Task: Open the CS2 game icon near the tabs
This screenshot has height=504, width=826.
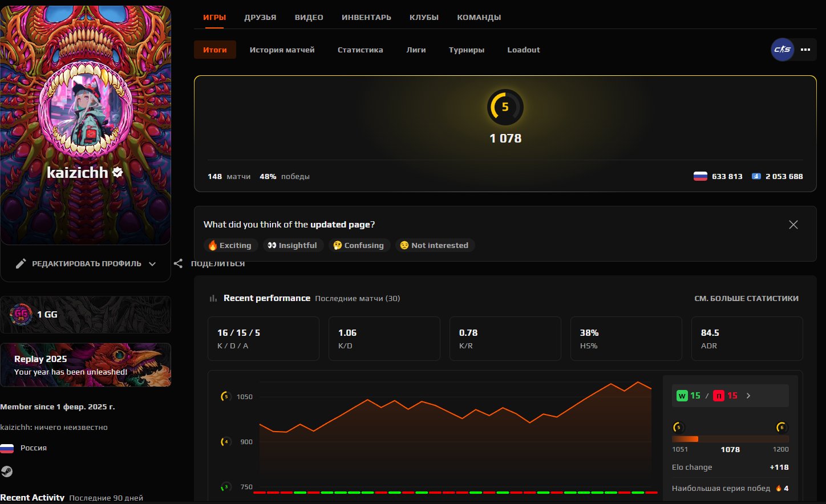Action: click(x=782, y=50)
